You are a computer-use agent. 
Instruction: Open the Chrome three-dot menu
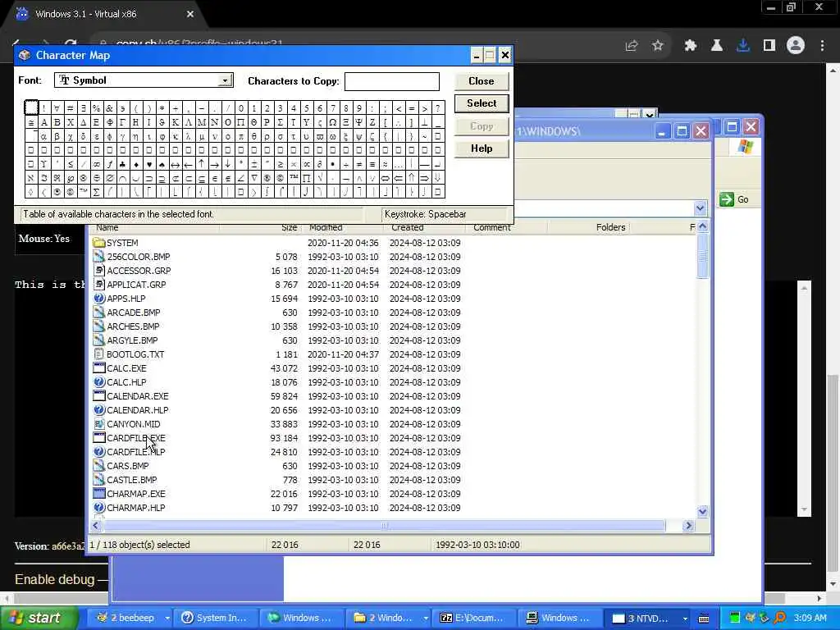click(822, 46)
